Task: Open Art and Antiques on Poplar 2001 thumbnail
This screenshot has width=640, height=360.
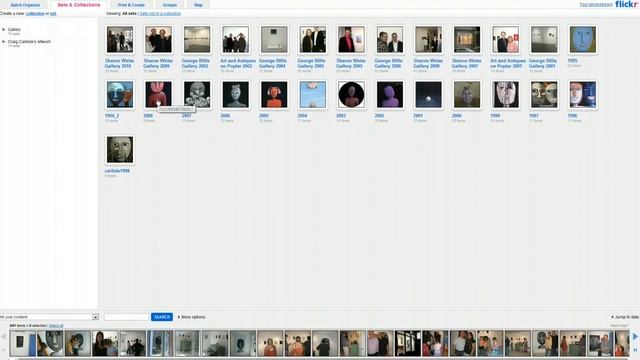Action: pos(505,40)
